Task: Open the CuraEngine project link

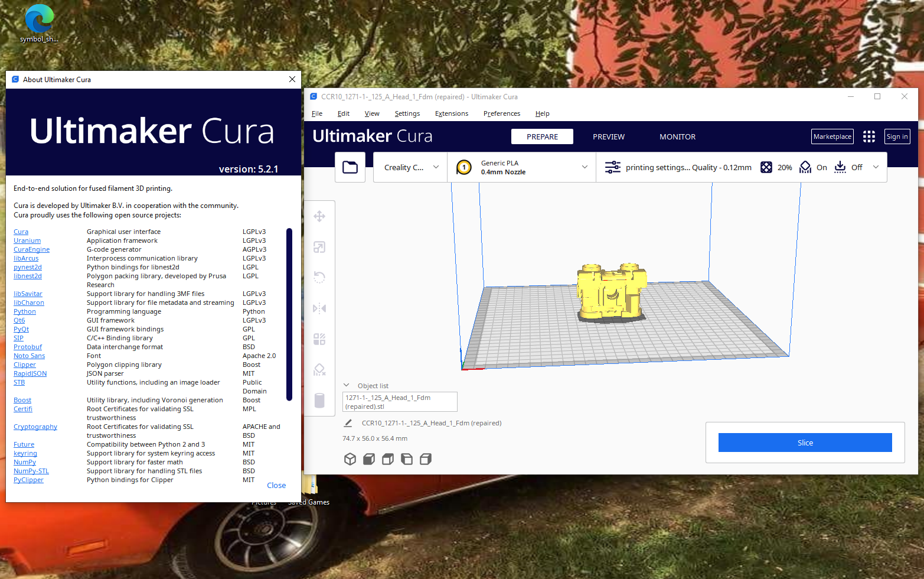Action: tap(31, 249)
